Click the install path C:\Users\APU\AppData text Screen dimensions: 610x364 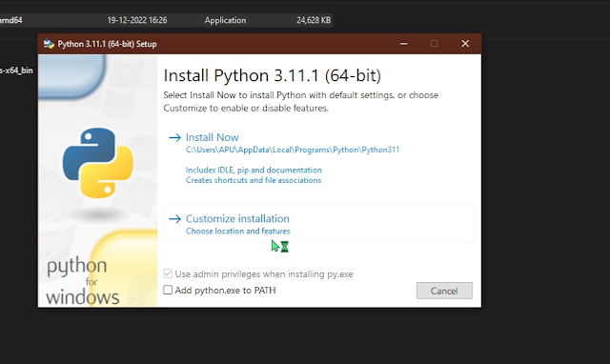293,150
